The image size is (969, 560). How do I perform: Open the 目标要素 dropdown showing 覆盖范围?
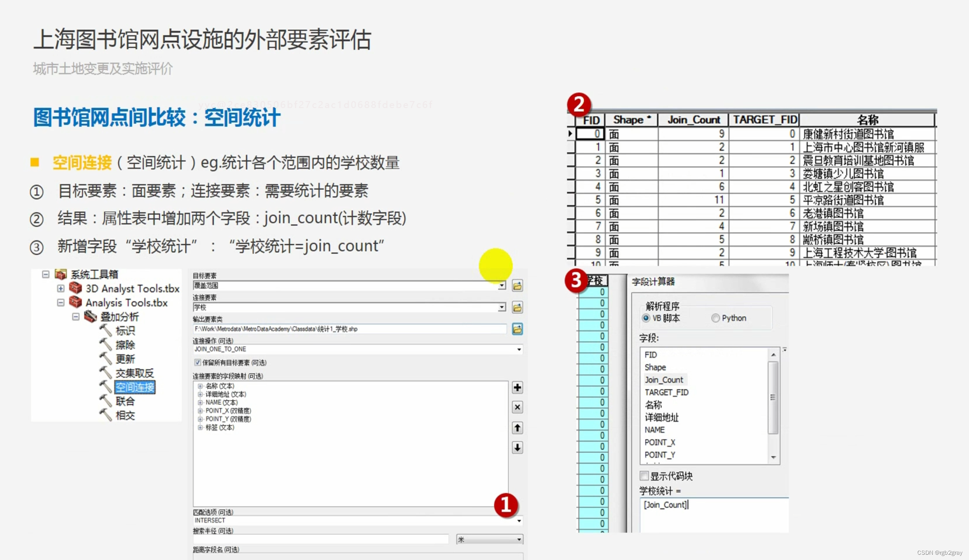(502, 286)
